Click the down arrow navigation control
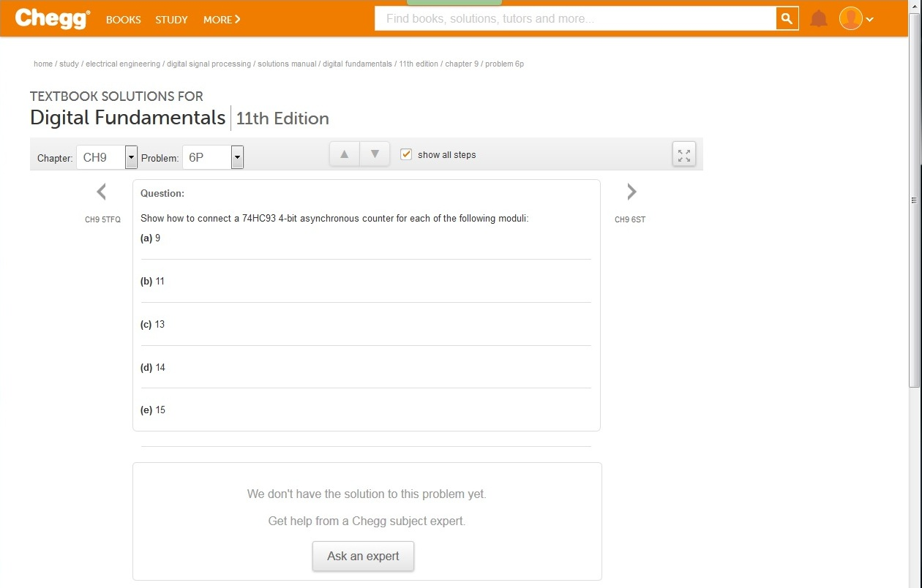This screenshot has height=588, width=922. (375, 154)
